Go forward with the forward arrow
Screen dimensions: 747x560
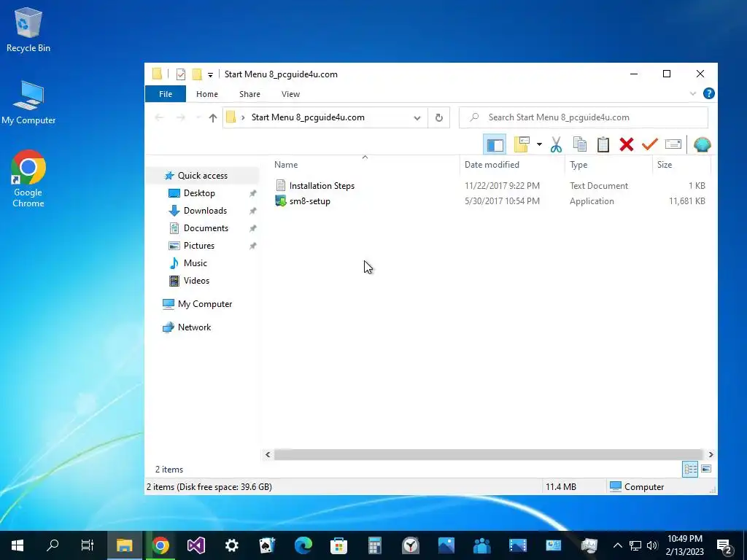(x=181, y=117)
